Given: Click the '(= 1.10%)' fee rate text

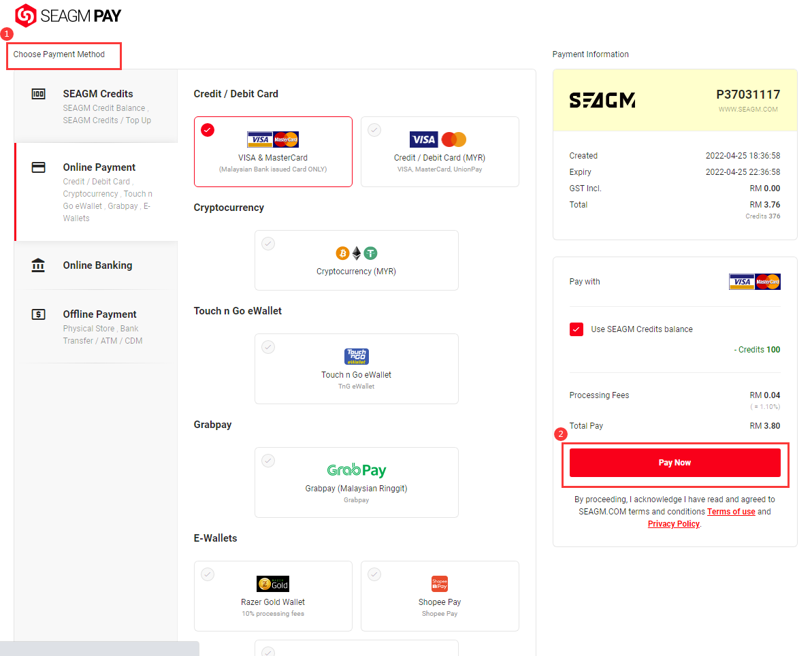Looking at the screenshot, I should click(x=766, y=406).
